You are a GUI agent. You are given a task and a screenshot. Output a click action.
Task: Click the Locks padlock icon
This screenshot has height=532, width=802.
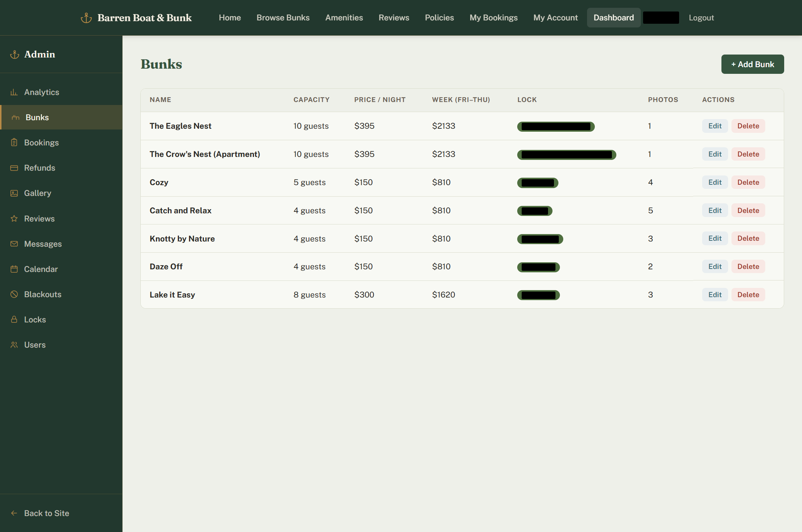coord(14,319)
